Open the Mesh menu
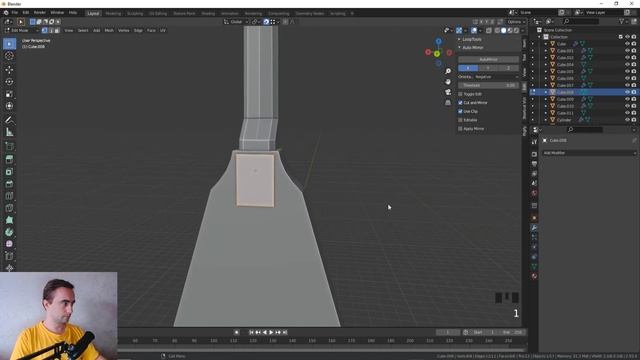Image resolution: width=640 pixels, height=360 pixels. (x=109, y=30)
